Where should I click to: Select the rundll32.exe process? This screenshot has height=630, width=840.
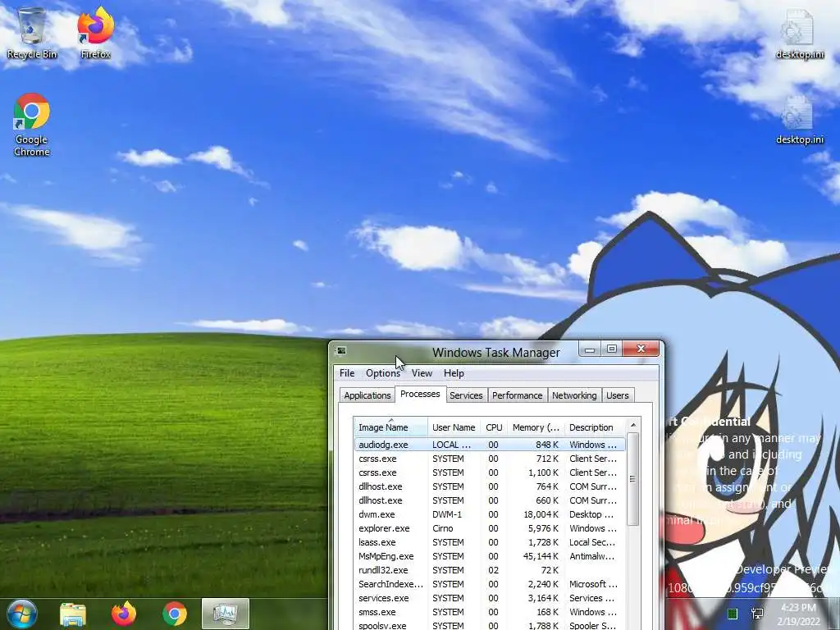point(490,570)
